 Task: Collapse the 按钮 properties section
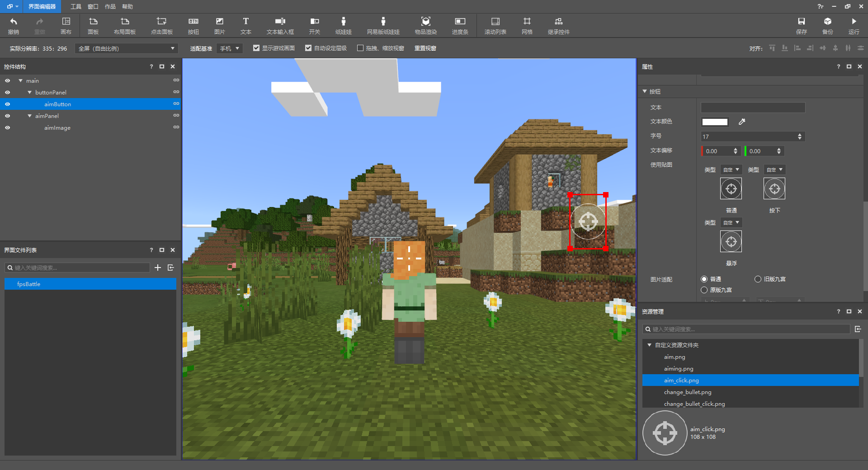tap(645, 91)
